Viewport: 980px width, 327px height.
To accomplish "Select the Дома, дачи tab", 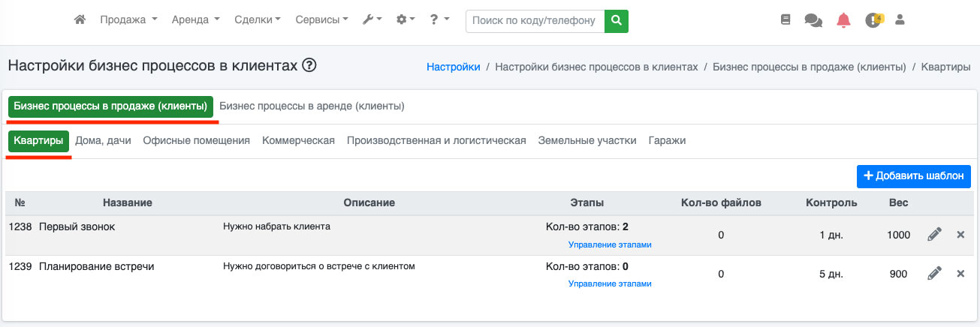I will [103, 141].
